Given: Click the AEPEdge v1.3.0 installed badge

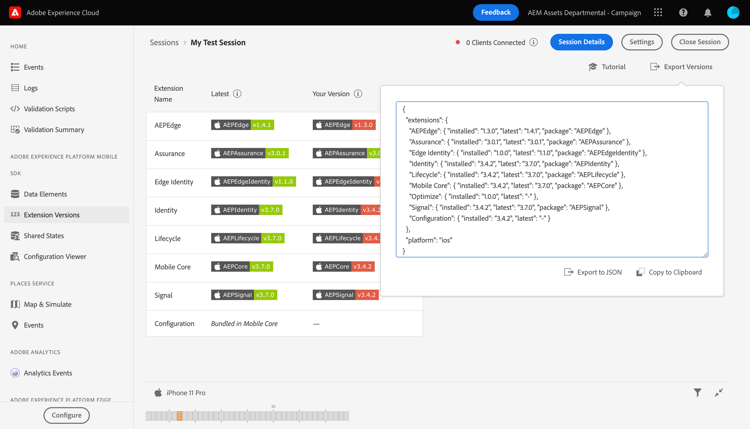Looking at the screenshot, I should 344,125.
